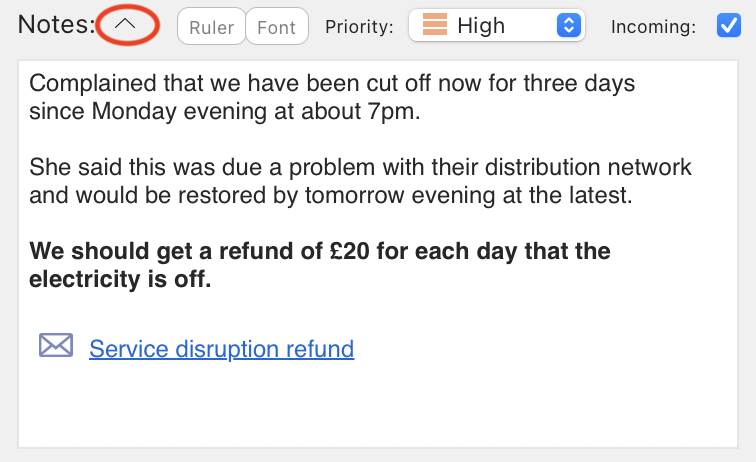Open the Service disruption refund link

point(221,349)
